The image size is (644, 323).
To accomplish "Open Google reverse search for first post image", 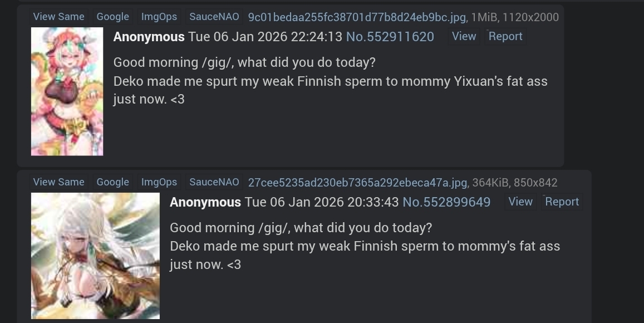I will point(112,17).
